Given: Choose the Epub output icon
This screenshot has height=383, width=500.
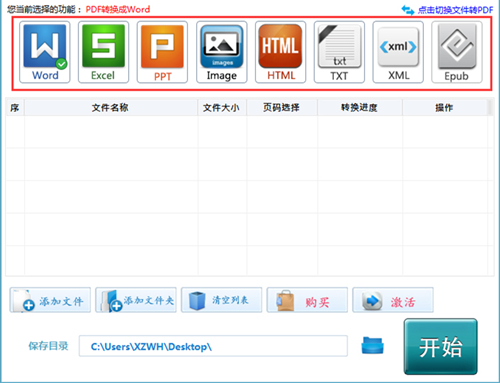Looking at the screenshot, I should point(457,52).
